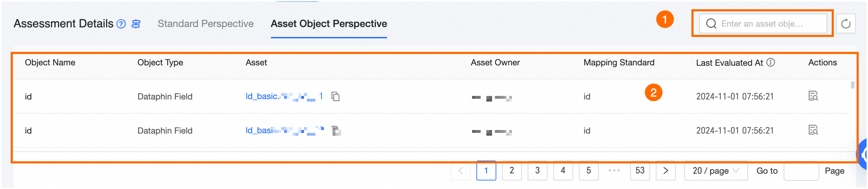This screenshot has width=868, height=189.
Task: Click the Go to page number field
Action: click(x=801, y=171)
